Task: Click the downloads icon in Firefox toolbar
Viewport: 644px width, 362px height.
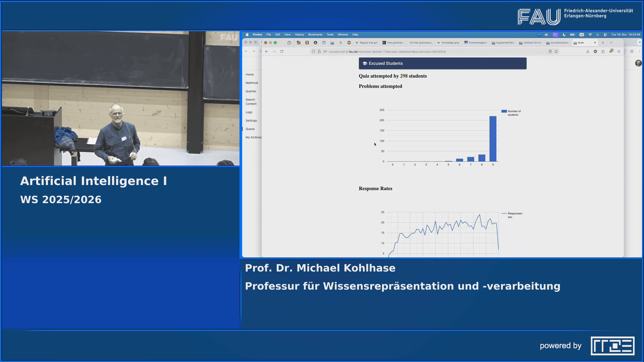Action: pyautogui.click(x=588, y=52)
